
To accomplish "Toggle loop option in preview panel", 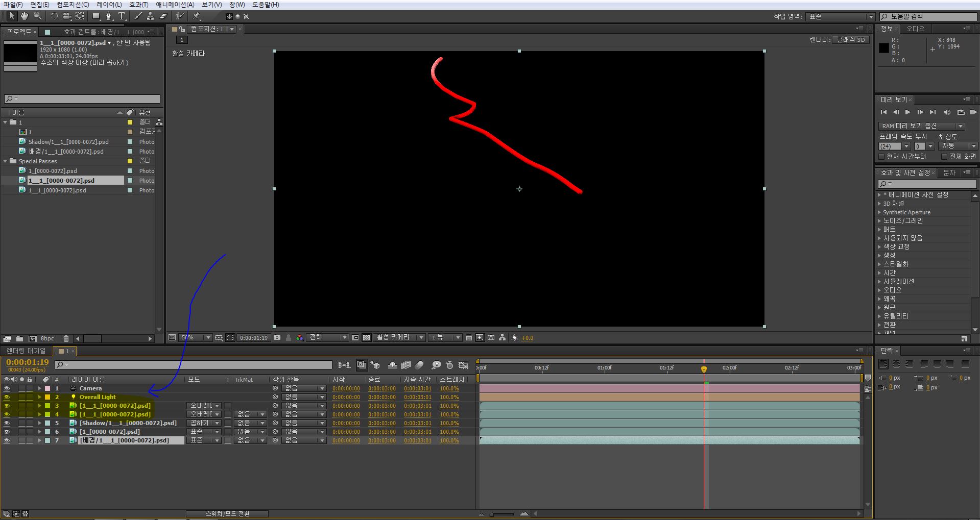I will click(961, 112).
